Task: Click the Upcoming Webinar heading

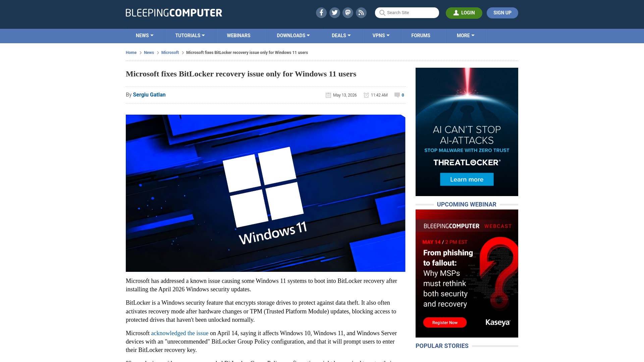Action: (x=467, y=204)
